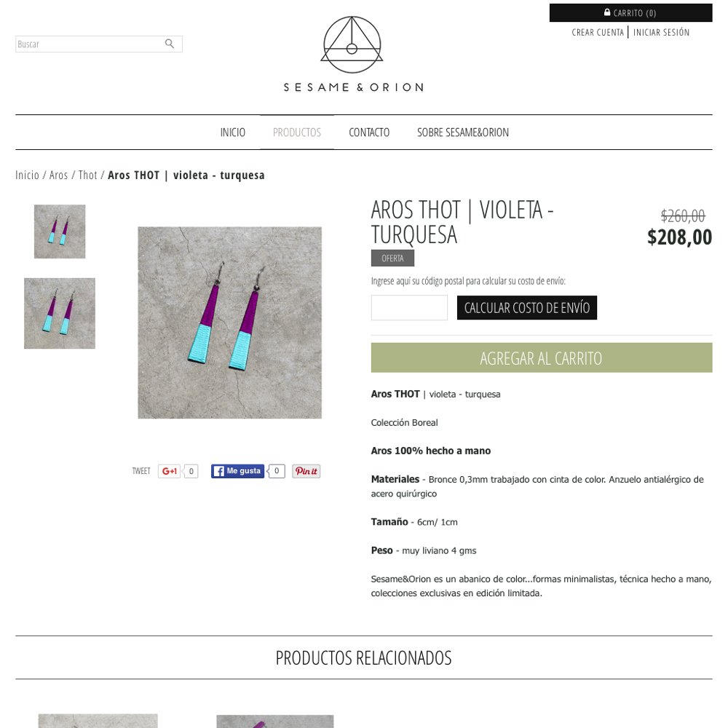Like product with Facebook Me gusta
Screen dimensions: 728x728
(x=237, y=471)
